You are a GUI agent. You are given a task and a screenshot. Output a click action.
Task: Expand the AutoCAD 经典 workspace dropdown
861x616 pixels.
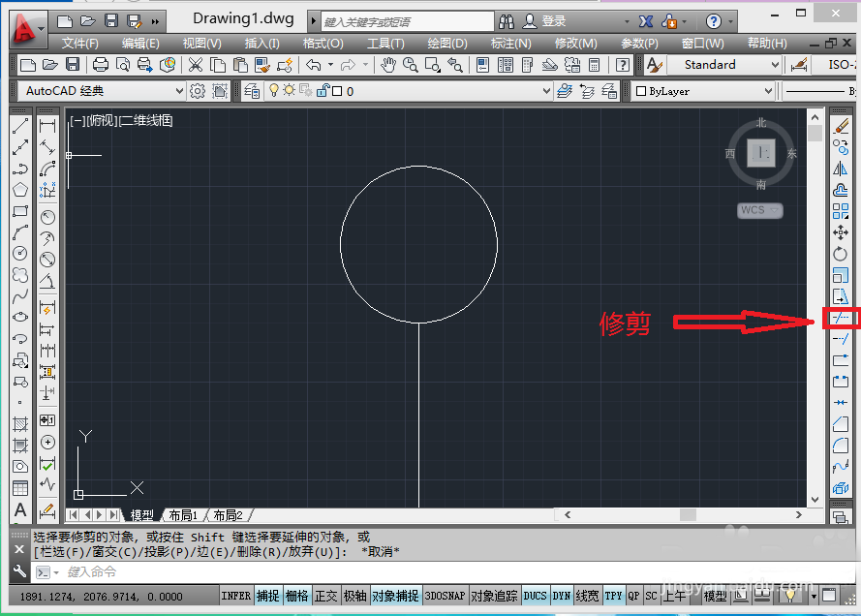[102, 91]
